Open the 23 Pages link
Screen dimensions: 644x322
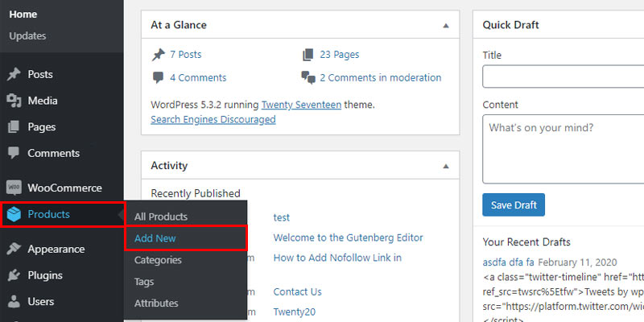[339, 55]
